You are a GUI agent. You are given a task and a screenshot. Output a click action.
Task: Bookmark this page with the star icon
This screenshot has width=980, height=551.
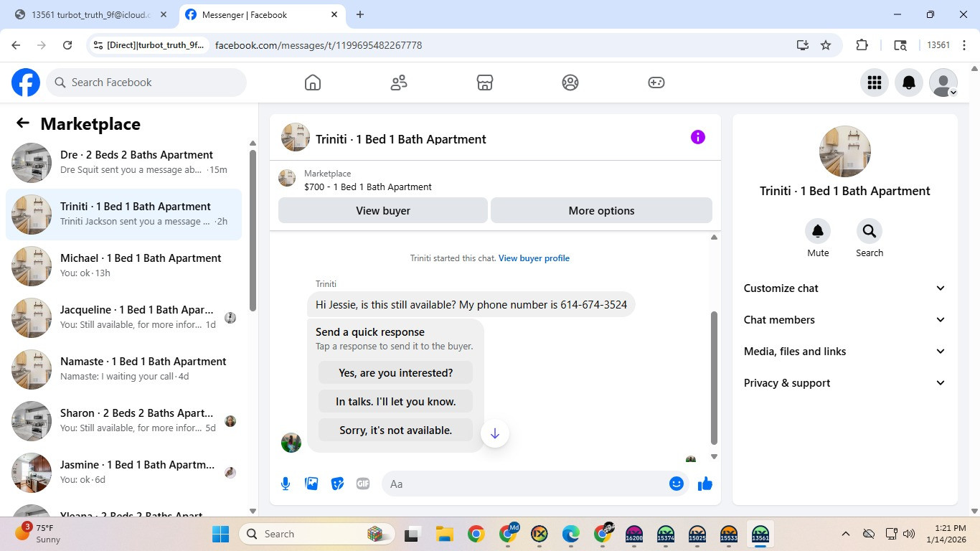click(x=826, y=45)
